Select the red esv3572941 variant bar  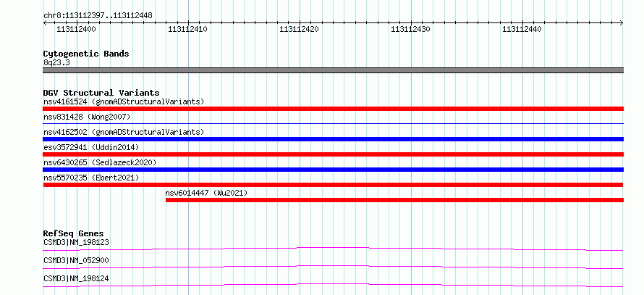[x=333, y=154]
